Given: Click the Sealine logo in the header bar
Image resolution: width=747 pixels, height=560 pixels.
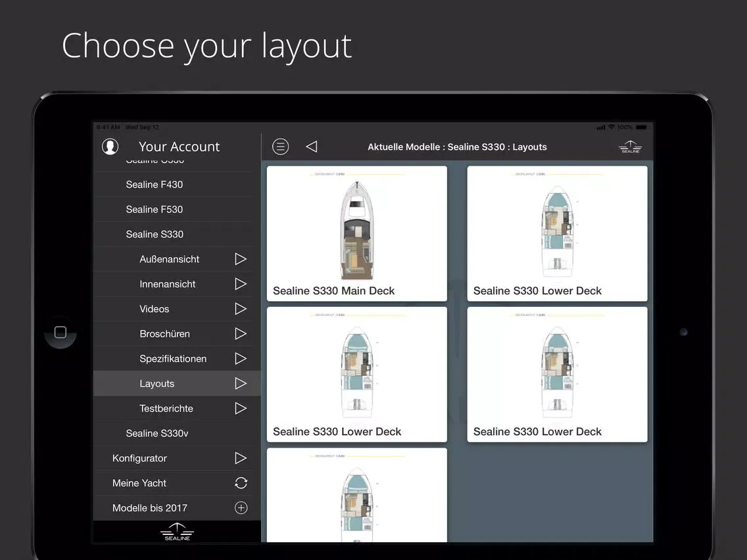Looking at the screenshot, I should 630,147.
